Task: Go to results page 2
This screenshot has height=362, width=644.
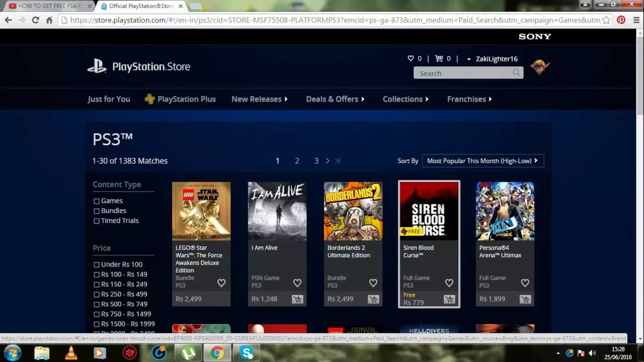Action: click(297, 161)
